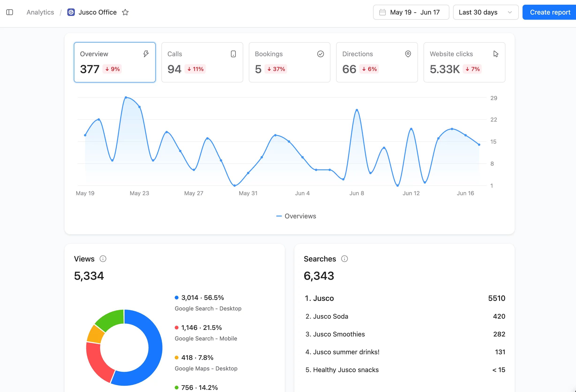This screenshot has height=392, width=576.
Task: Click 'Google Search - Desktop' legend label
Action: [x=208, y=309]
